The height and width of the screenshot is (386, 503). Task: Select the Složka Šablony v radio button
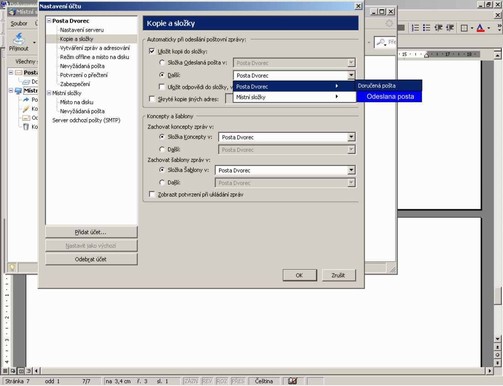pos(162,170)
